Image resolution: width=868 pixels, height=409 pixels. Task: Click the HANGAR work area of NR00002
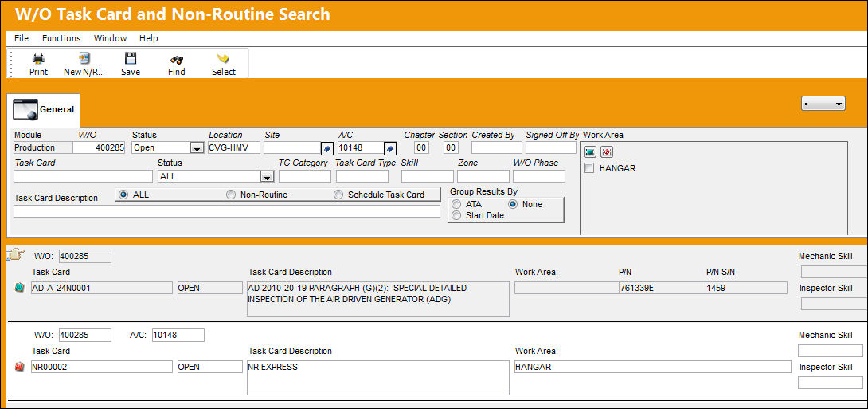(652, 367)
